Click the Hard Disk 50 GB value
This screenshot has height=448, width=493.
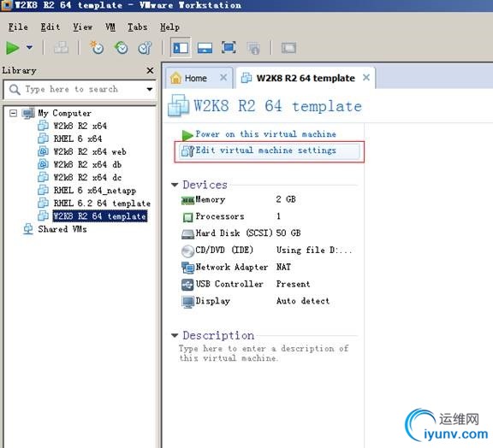[288, 233]
